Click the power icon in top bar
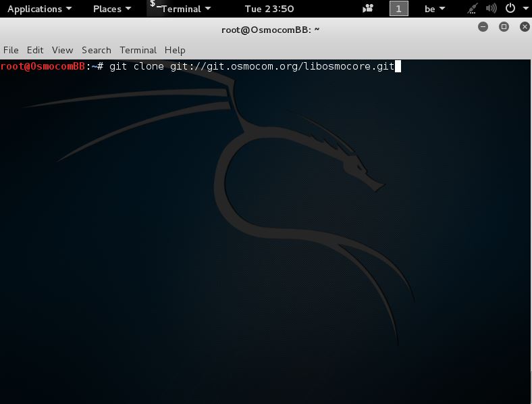This screenshot has width=532, height=404. tap(510, 8)
